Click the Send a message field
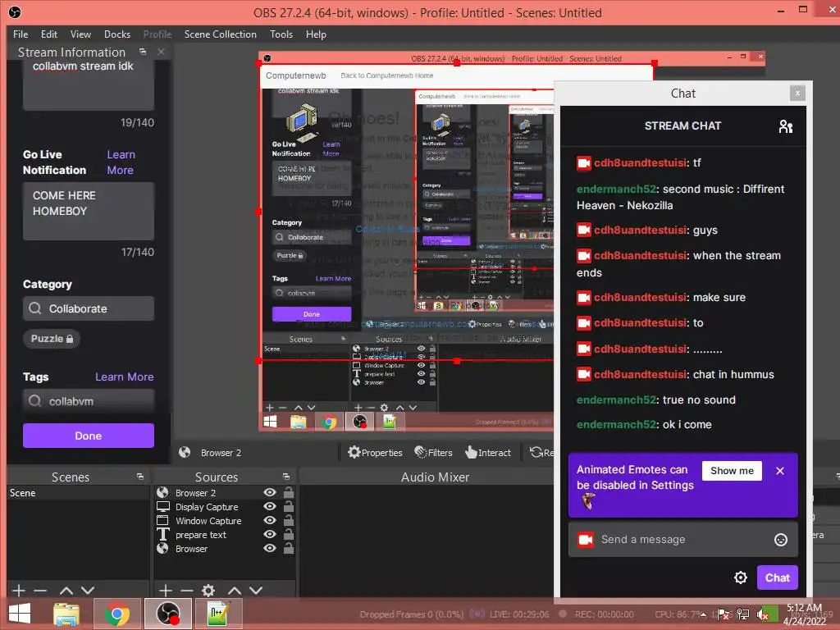840x630 pixels. pyautogui.click(x=683, y=540)
